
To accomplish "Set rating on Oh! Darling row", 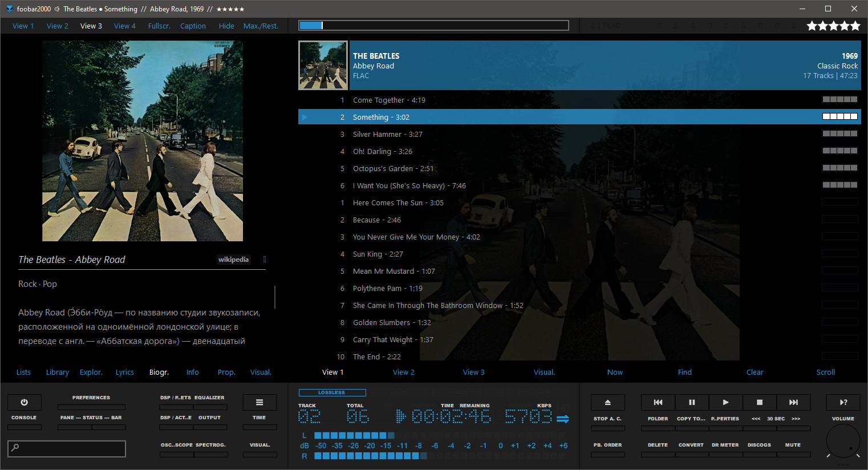I will point(839,151).
